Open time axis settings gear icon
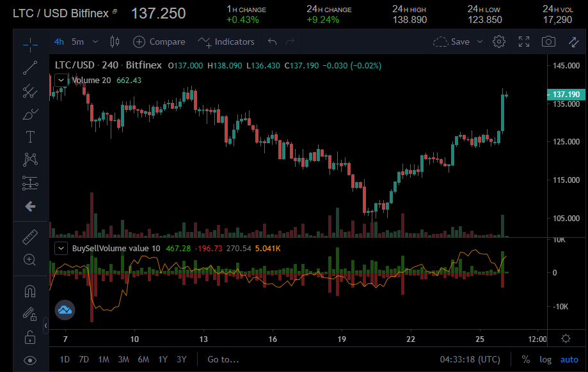The width and height of the screenshot is (588, 372). tap(566, 339)
